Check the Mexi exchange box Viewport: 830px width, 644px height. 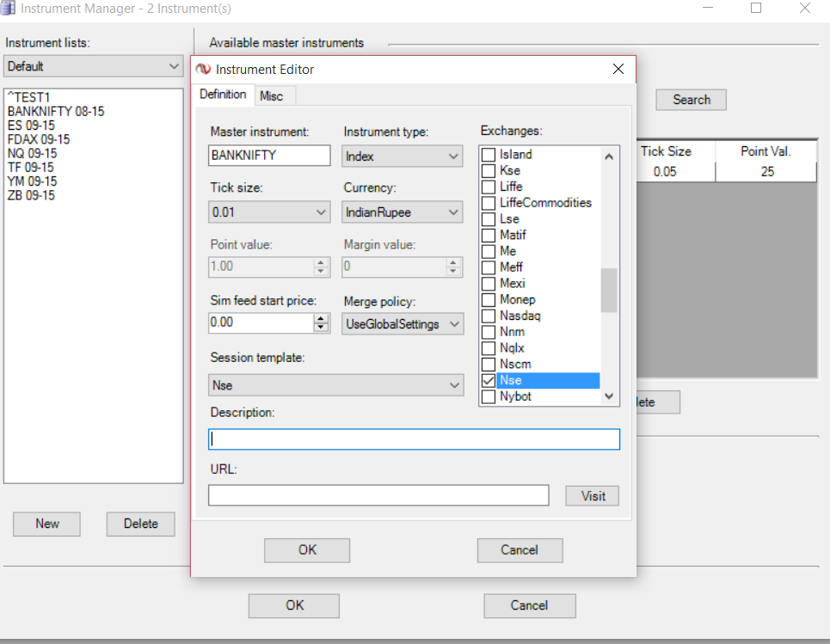(489, 284)
